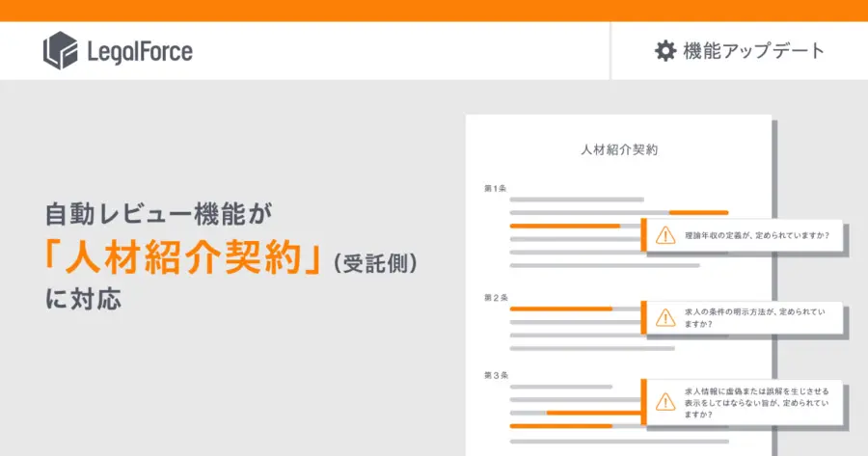
Task: Select the 第1条 article heading
Action: coord(495,188)
